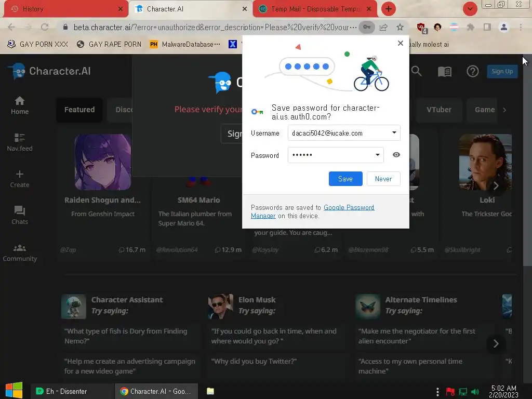The width and height of the screenshot is (532, 399).
Task: Go back with browser back arrow
Action: point(11,27)
